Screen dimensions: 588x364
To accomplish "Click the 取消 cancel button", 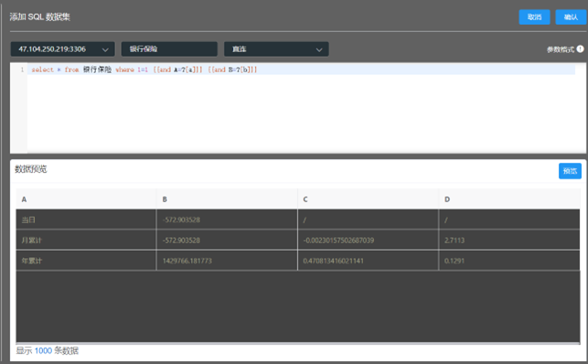I will (534, 17).
